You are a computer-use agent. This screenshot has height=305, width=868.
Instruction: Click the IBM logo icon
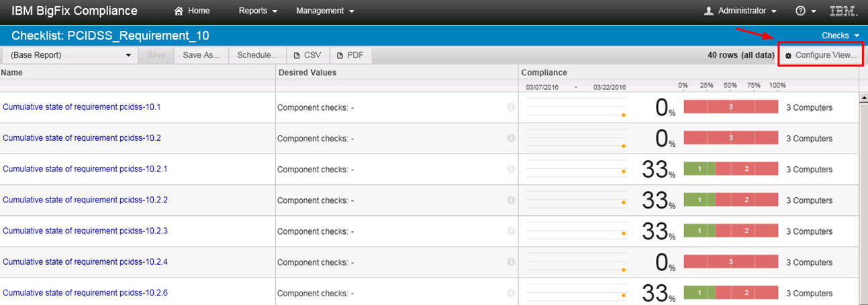coord(842,11)
